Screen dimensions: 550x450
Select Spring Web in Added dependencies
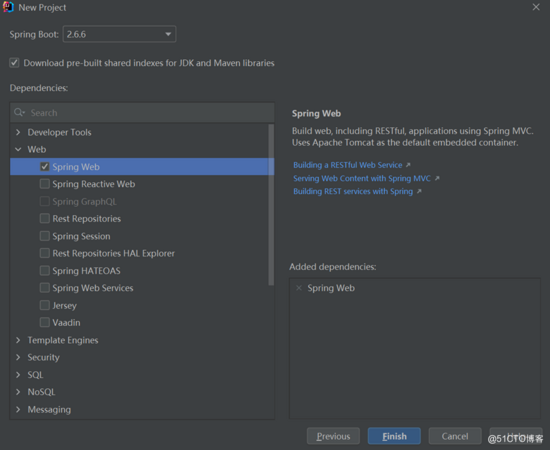click(x=331, y=288)
